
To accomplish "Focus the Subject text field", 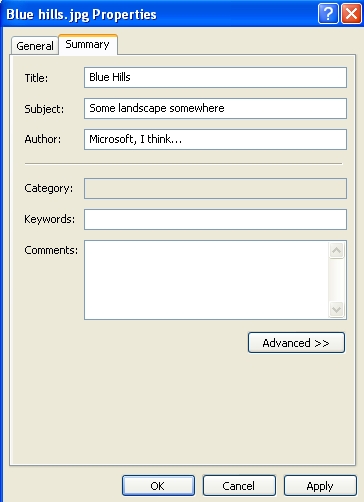I will [215, 108].
